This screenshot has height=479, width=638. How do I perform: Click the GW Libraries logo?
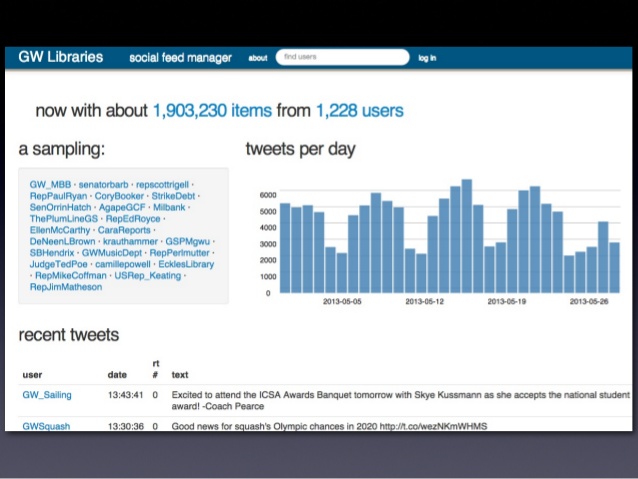(60, 57)
